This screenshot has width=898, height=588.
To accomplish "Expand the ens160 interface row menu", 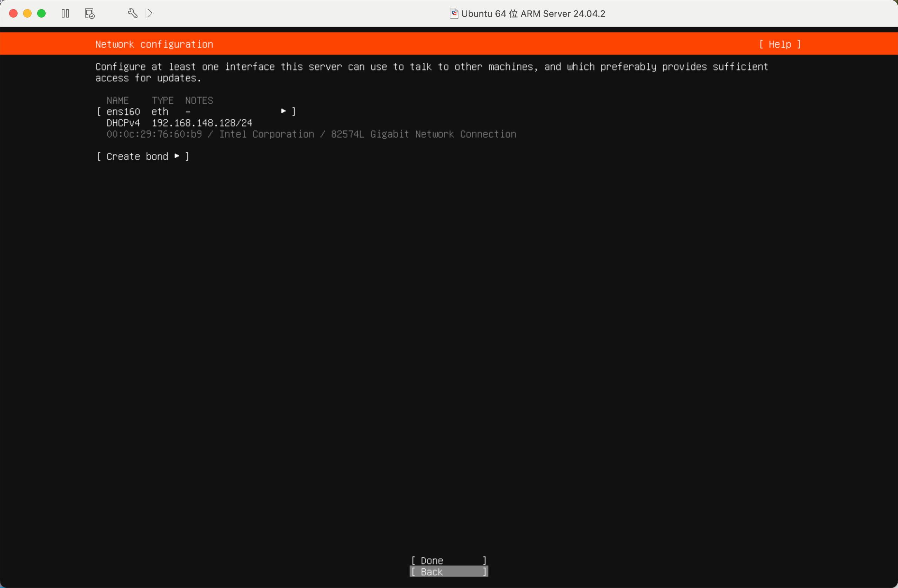I will tap(196, 112).
